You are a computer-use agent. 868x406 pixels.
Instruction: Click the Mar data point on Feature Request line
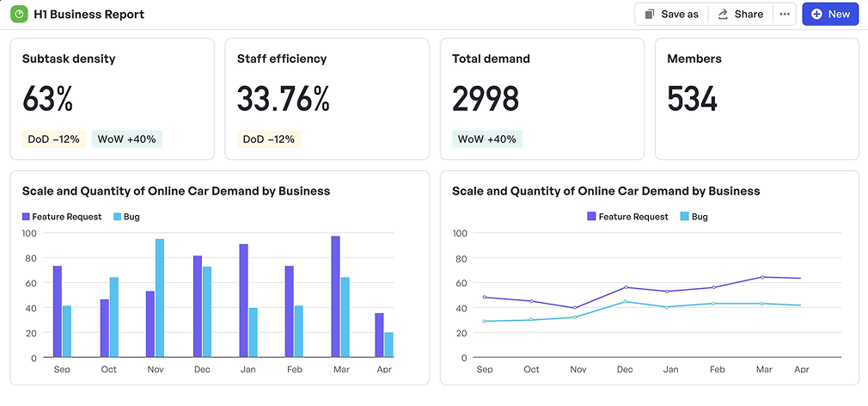tap(763, 277)
